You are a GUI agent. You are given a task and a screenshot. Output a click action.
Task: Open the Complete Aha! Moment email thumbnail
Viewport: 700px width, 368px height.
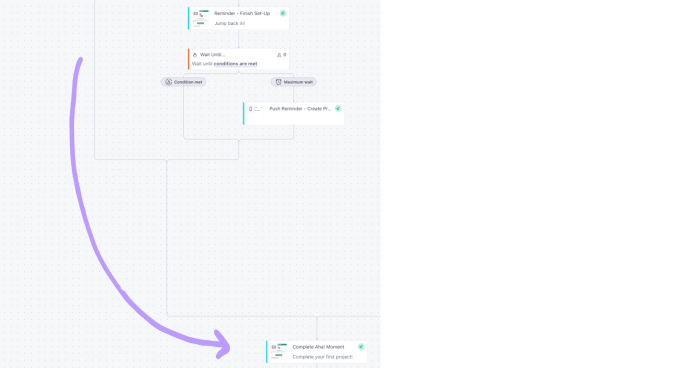pos(279,352)
